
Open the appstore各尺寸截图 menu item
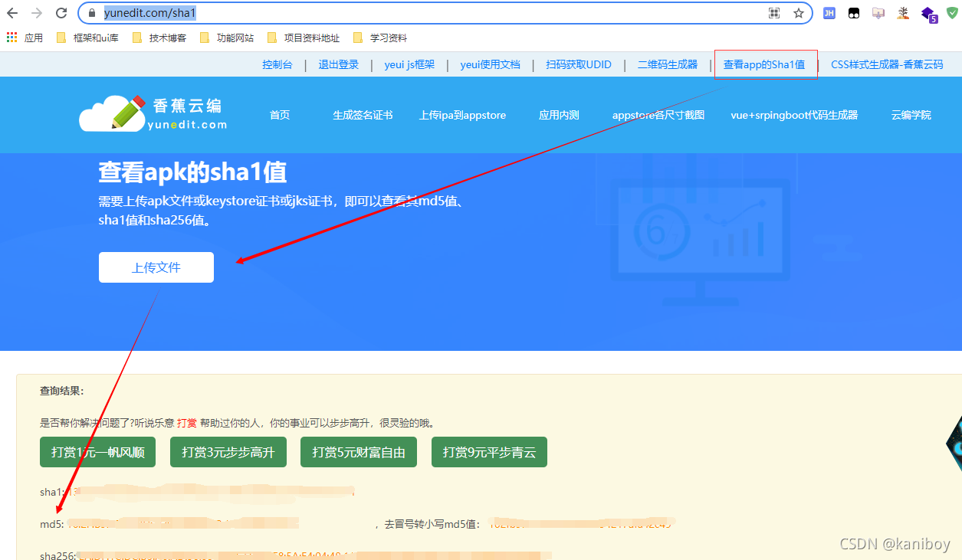658,115
